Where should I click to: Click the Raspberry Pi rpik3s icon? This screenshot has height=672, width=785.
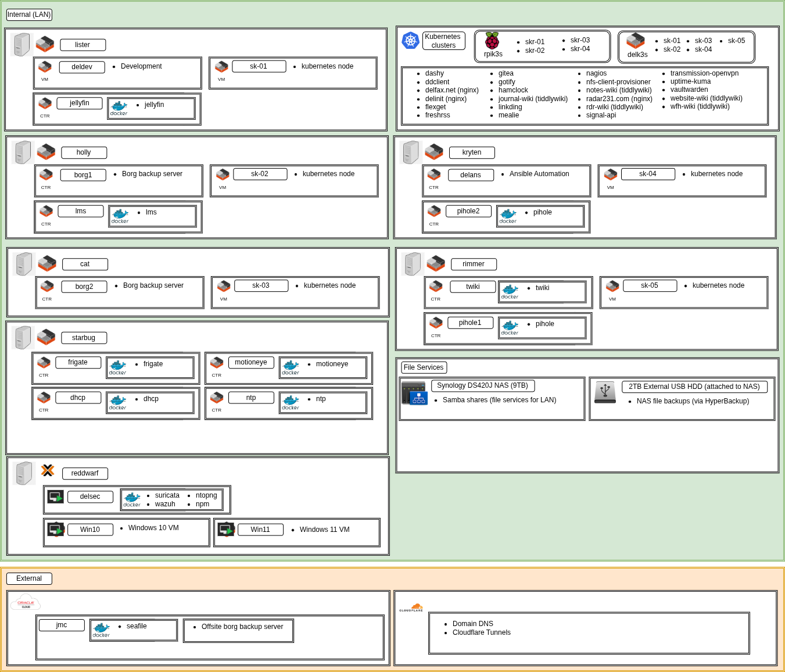tap(492, 41)
